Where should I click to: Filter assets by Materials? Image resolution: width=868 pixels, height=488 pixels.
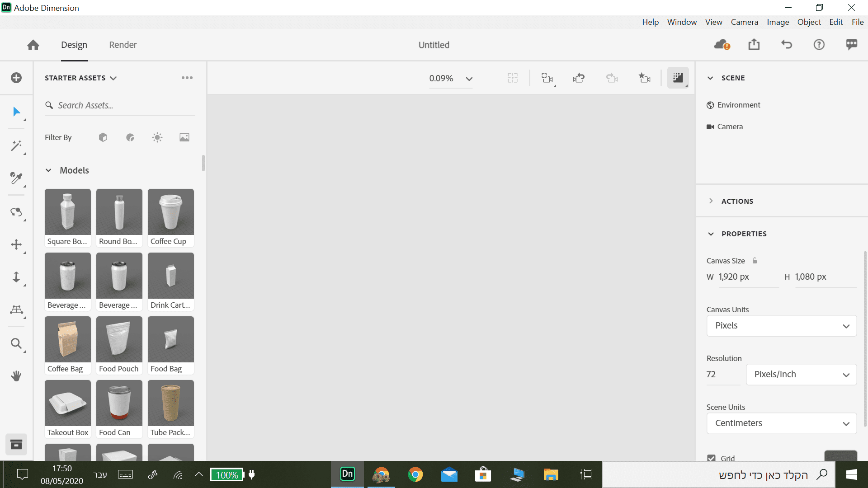pyautogui.click(x=130, y=137)
